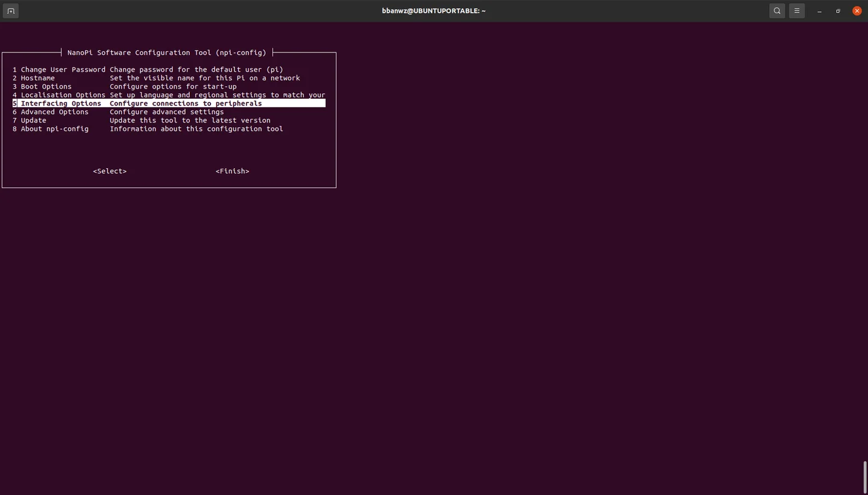
Task: Click 'Change password for the default user' description
Action: coord(197,69)
